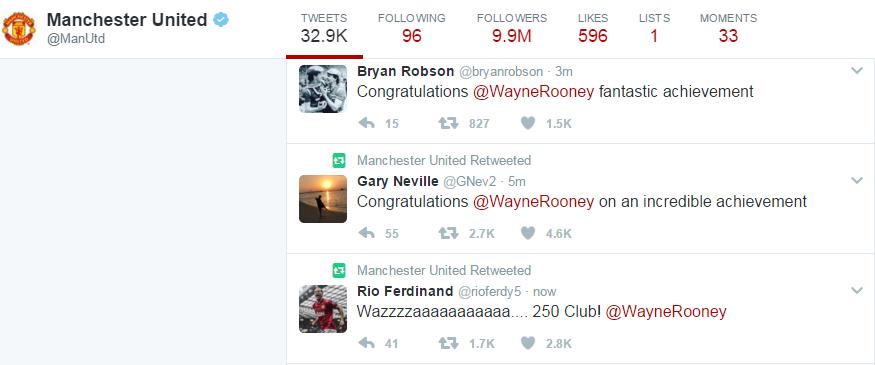Open Gary Neville's profile name link
Image resolution: width=875 pixels, height=365 pixels.
click(x=397, y=181)
